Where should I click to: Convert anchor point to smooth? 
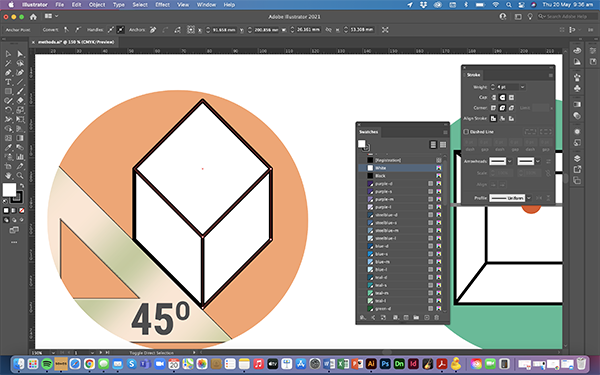[x=77, y=30]
